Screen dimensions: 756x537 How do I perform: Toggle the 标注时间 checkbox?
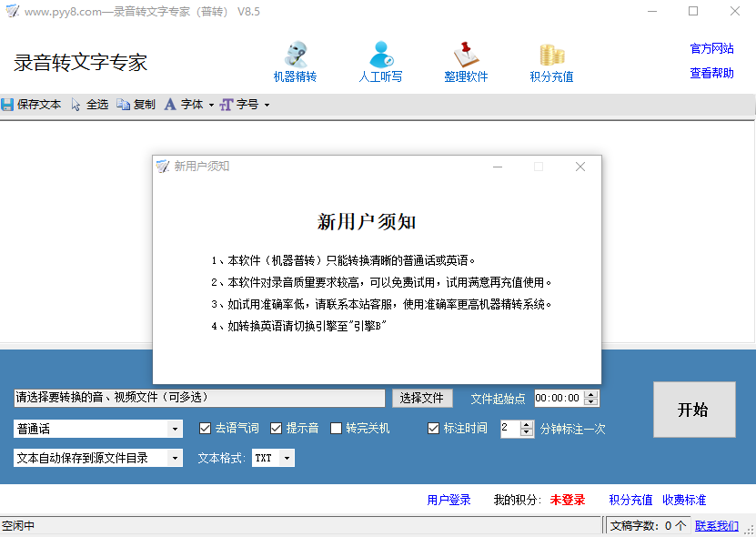[433, 428]
